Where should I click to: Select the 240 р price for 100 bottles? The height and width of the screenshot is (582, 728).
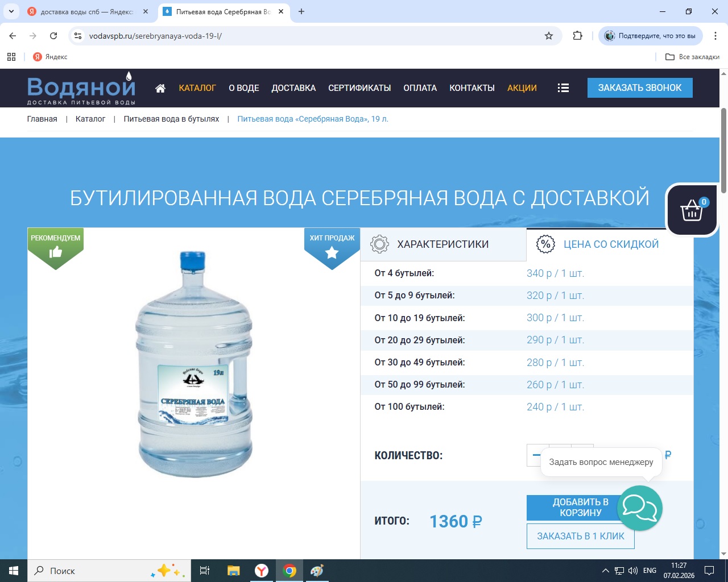pyautogui.click(x=555, y=407)
